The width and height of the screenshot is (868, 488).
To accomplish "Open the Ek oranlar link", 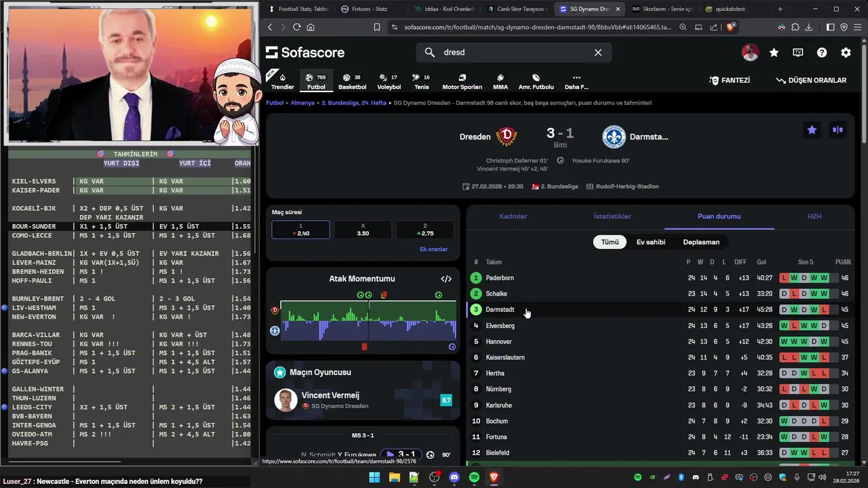I will tap(433, 249).
